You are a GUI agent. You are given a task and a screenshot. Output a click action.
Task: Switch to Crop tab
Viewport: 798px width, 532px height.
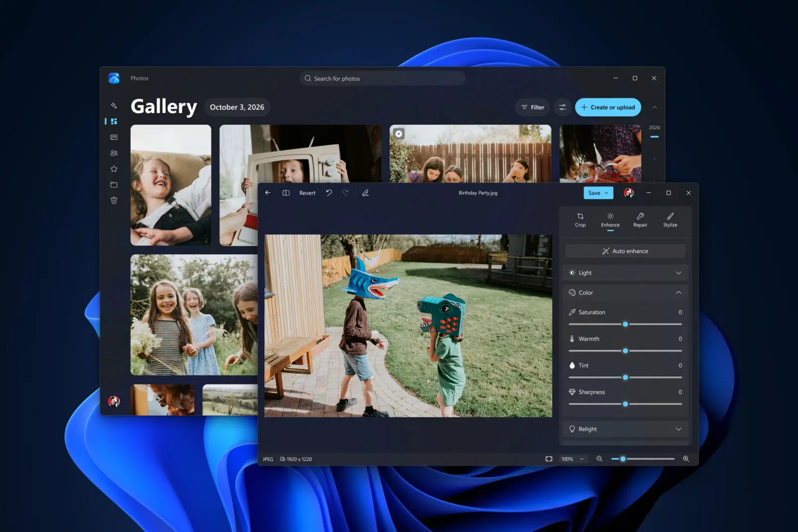click(581, 220)
